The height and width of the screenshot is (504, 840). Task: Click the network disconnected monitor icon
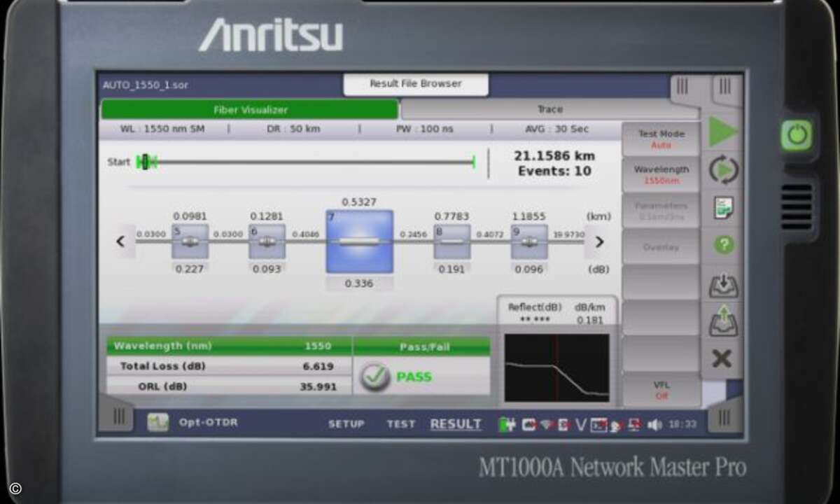pyautogui.click(x=634, y=424)
